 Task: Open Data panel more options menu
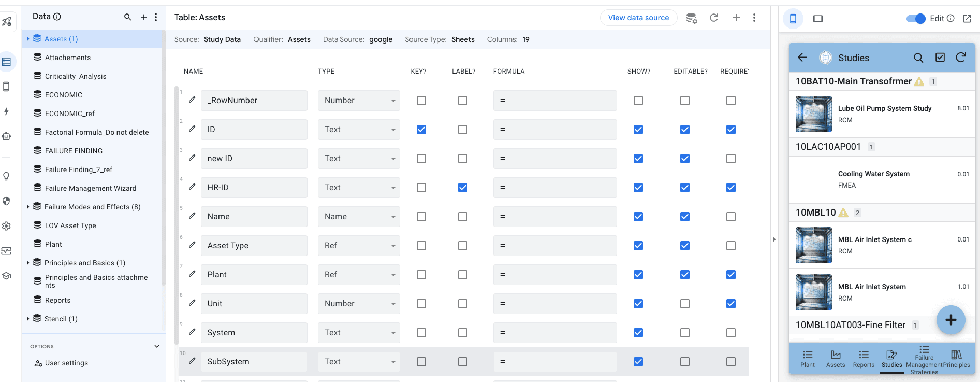pyautogui.click(x=156, y=17)
